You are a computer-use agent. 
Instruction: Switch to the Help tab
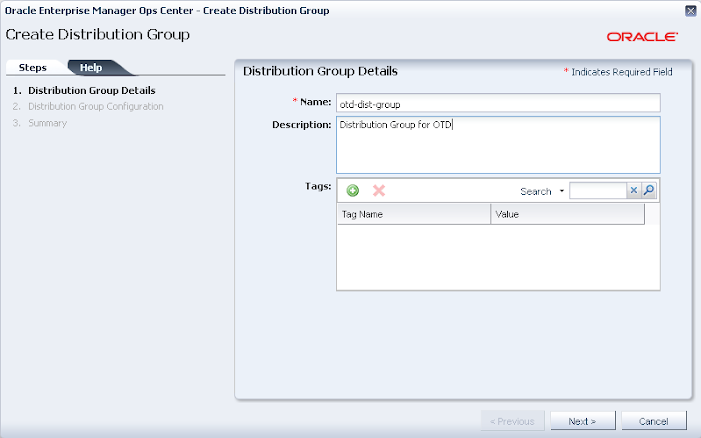coord(91,67)
